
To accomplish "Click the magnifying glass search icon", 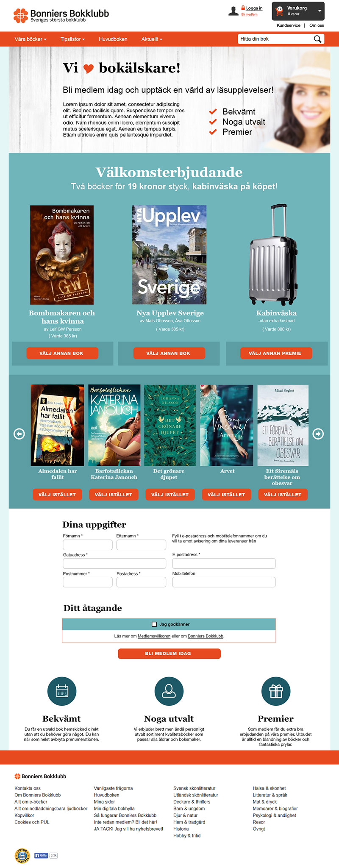I will (317, 39).
